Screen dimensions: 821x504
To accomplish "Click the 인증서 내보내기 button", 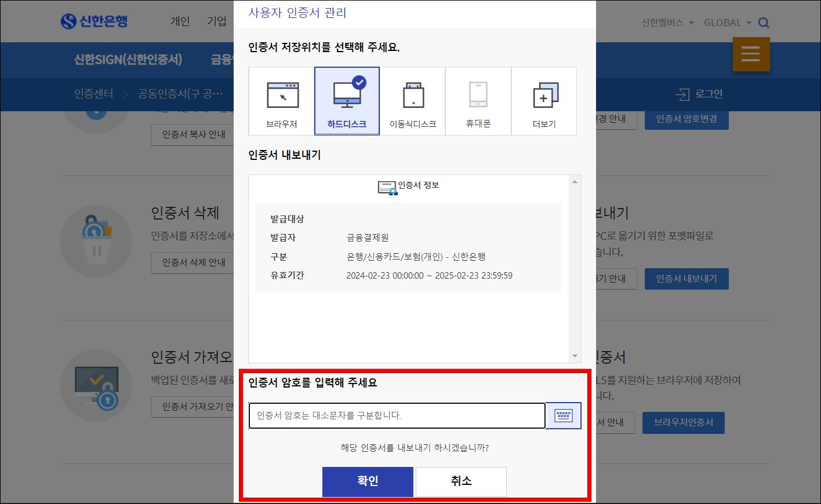I will (x=686, y=279).
